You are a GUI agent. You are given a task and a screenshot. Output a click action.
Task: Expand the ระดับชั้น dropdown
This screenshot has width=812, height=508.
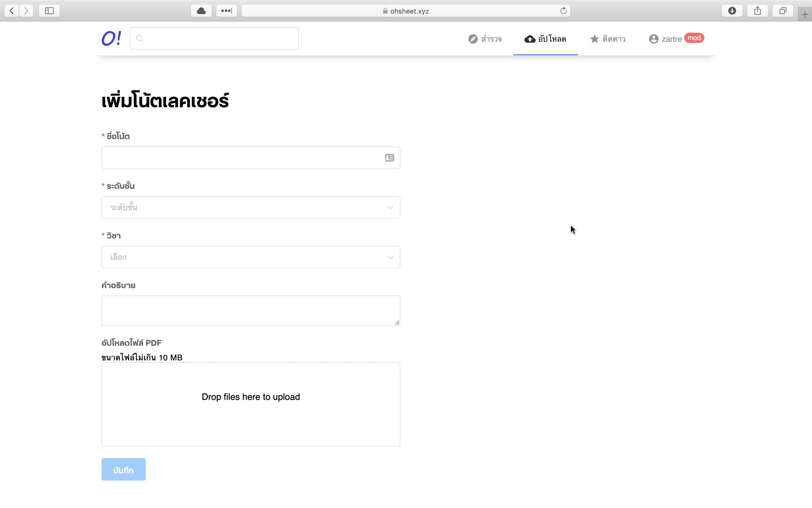251,207
